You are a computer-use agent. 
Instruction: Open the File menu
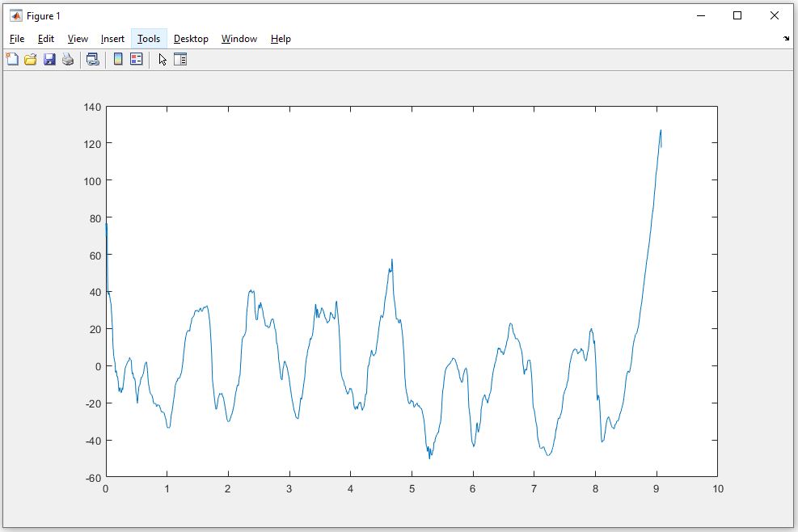click(x=17, y=39)
